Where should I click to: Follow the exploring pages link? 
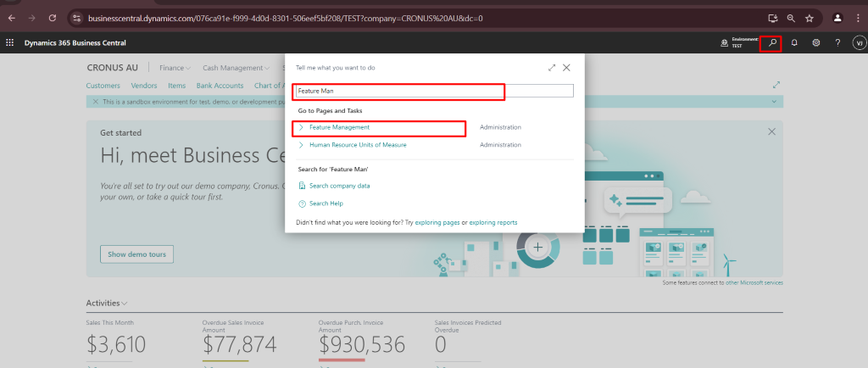437,222
